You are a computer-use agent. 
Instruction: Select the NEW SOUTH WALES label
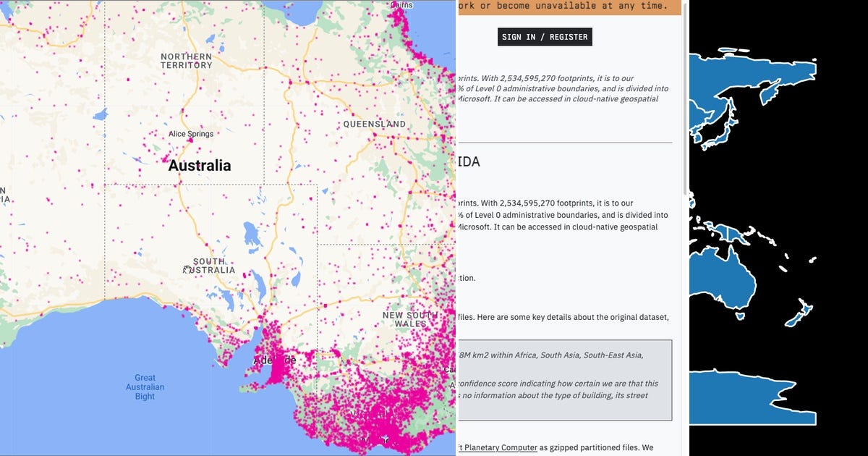410,319
